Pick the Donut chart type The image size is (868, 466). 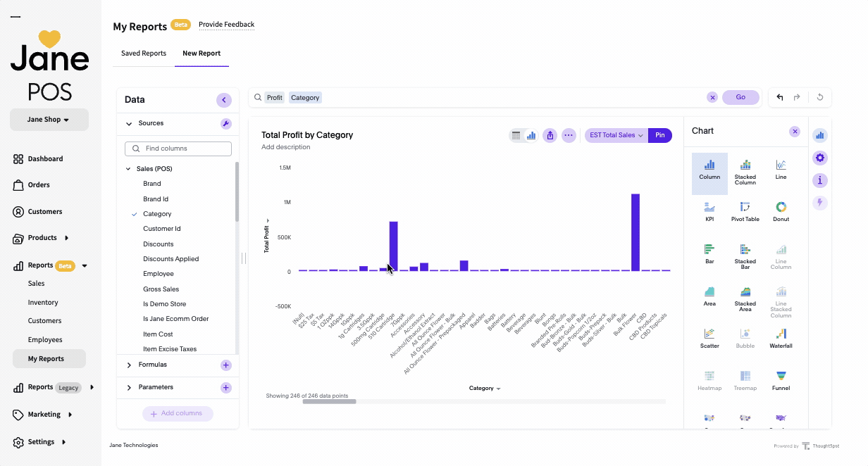781,213
